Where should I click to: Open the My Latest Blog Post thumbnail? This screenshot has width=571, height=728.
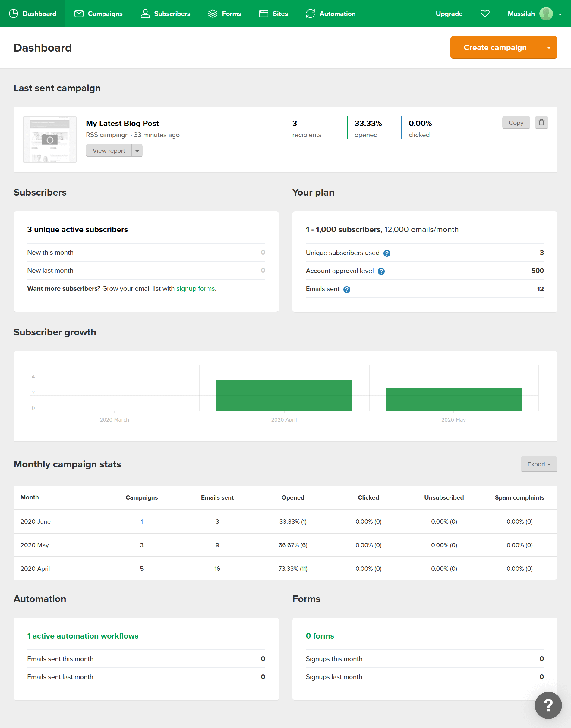point(50,140)
